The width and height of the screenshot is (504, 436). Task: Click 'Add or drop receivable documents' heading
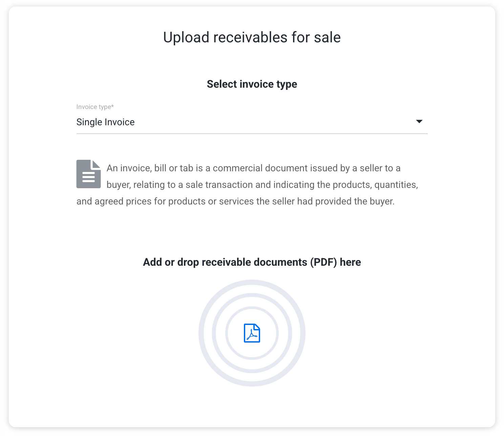[252, 262]
